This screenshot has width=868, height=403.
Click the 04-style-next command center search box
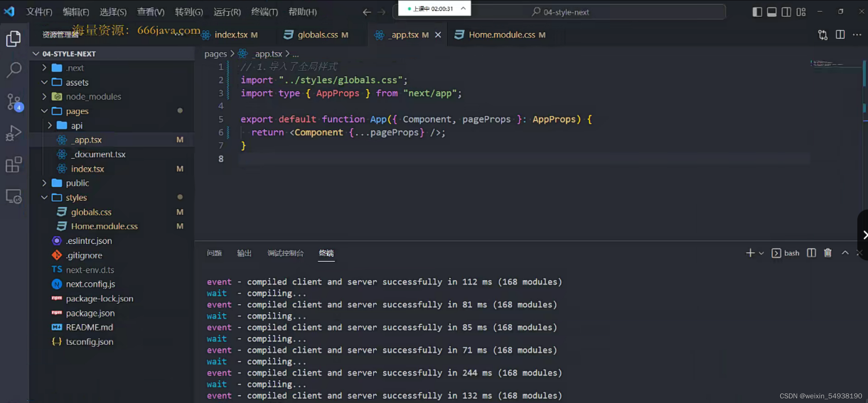click(559, 12)
